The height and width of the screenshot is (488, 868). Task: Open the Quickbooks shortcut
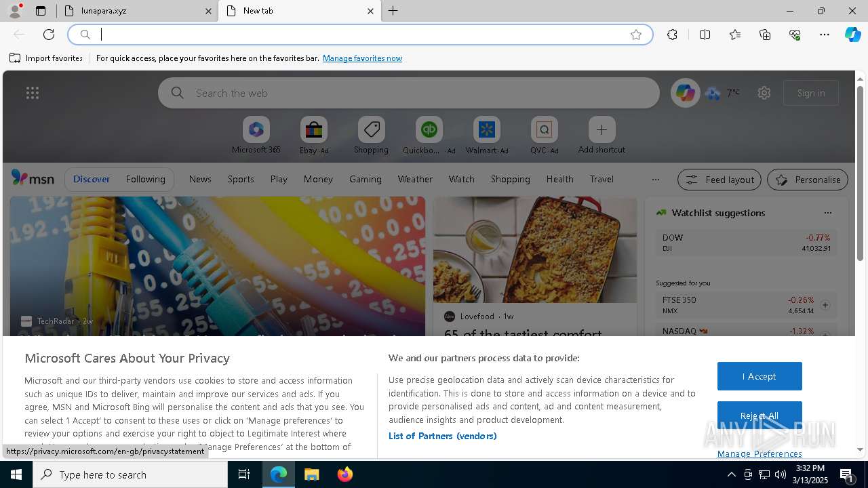point(429,136)
